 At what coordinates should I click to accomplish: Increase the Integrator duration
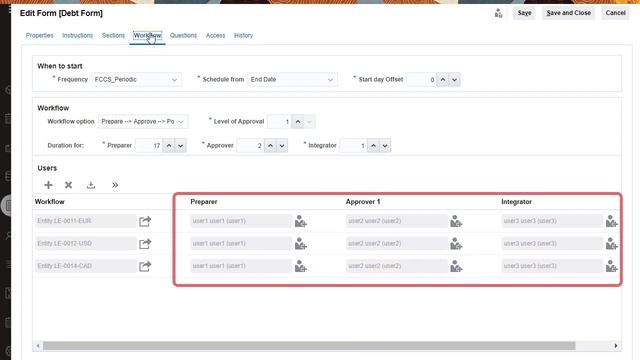click(x=373, y=146)
